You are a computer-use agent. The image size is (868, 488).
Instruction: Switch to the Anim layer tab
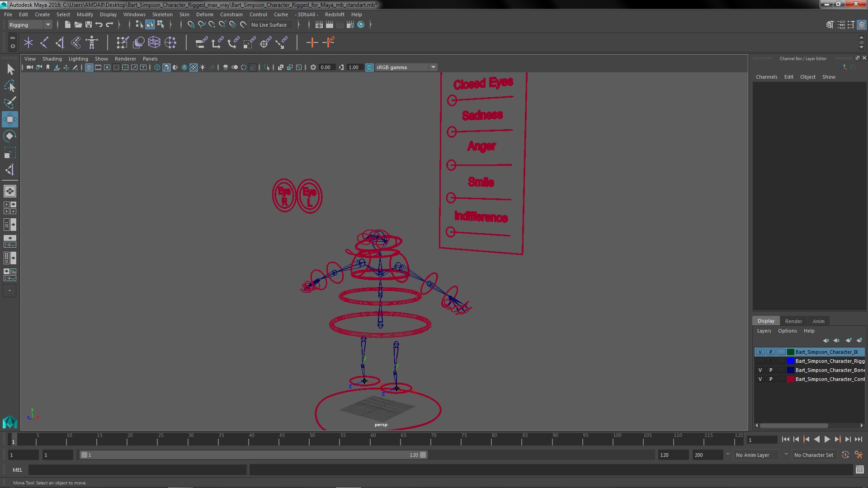coord(818,321)
